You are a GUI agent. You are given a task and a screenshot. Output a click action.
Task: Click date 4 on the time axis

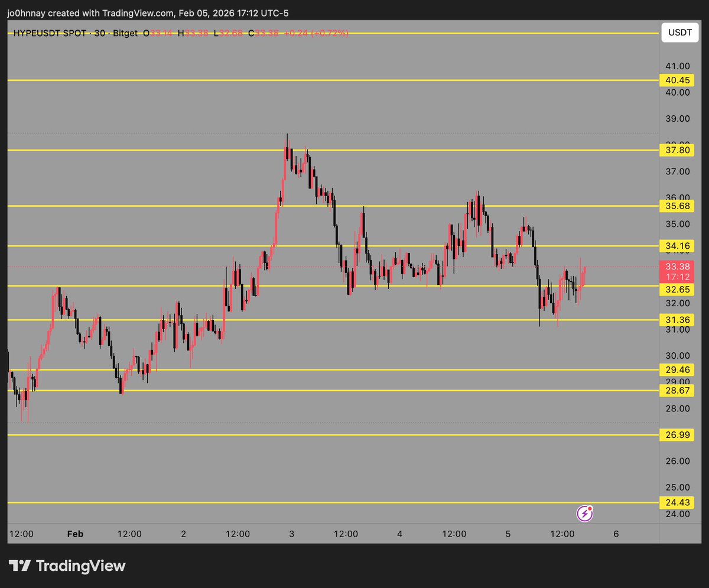click(x=400, y=534)
